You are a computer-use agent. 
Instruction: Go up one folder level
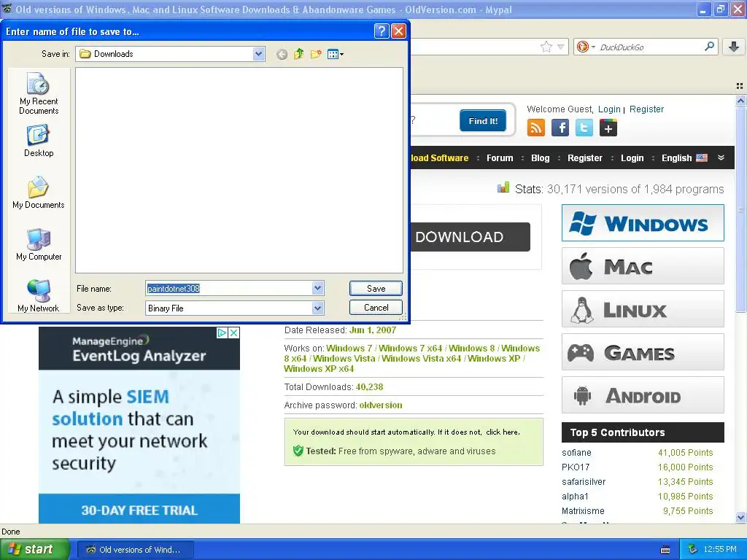click(x=298, y=54)
